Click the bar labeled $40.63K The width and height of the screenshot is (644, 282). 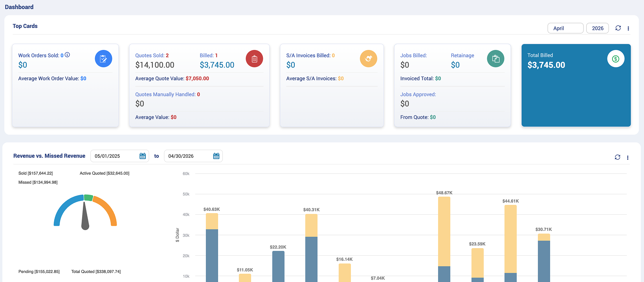pyautogui.click(x=212, y=247)
